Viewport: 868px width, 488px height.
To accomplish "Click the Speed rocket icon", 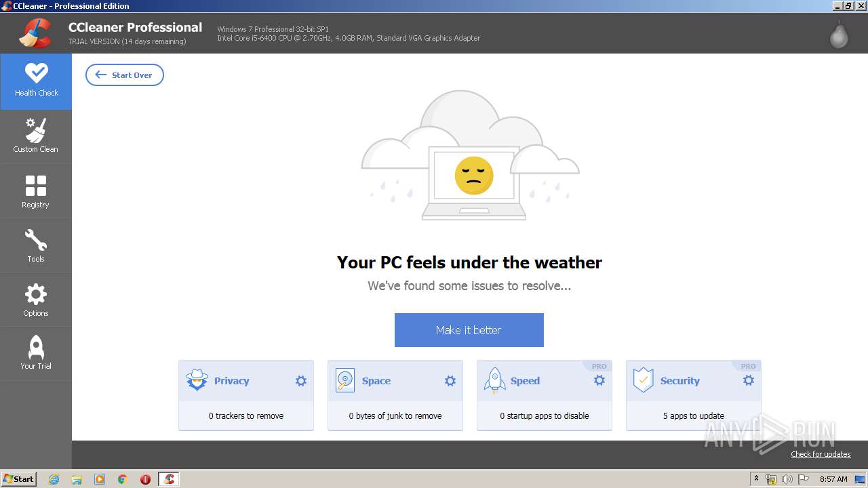I will coord(494,380).
